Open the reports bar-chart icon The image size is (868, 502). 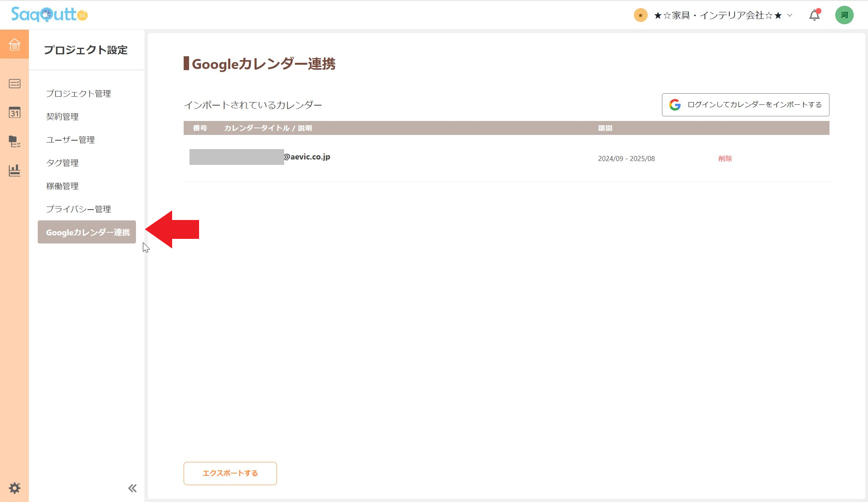pyautogui.click(x=14, y=171)
